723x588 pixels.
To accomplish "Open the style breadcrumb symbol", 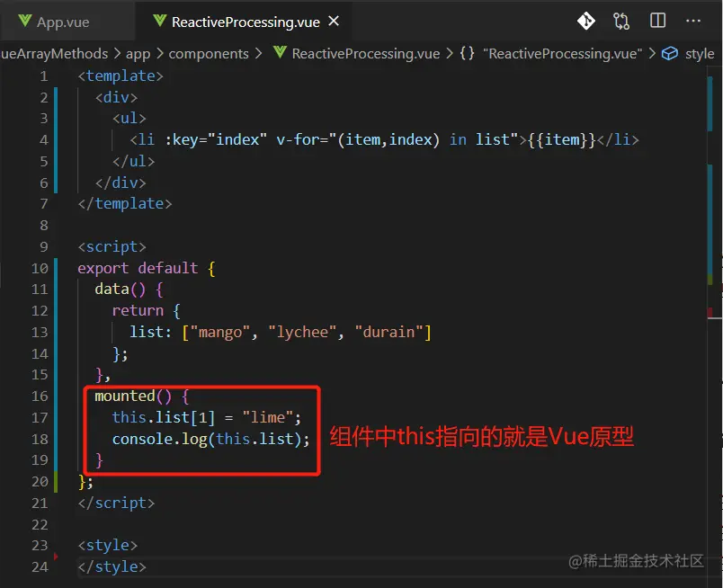I will point(700,54).
